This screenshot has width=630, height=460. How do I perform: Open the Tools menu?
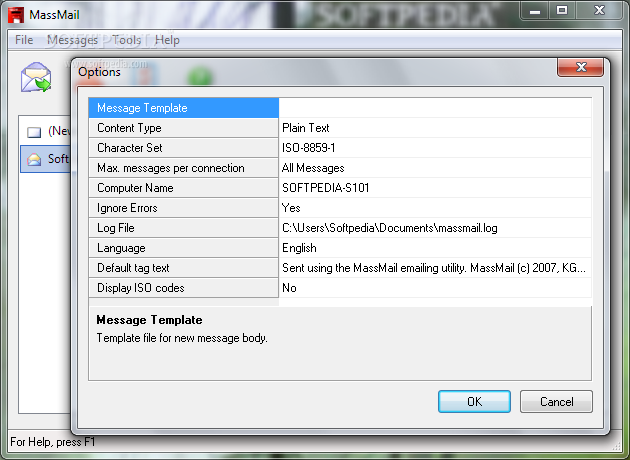point(127,40)
